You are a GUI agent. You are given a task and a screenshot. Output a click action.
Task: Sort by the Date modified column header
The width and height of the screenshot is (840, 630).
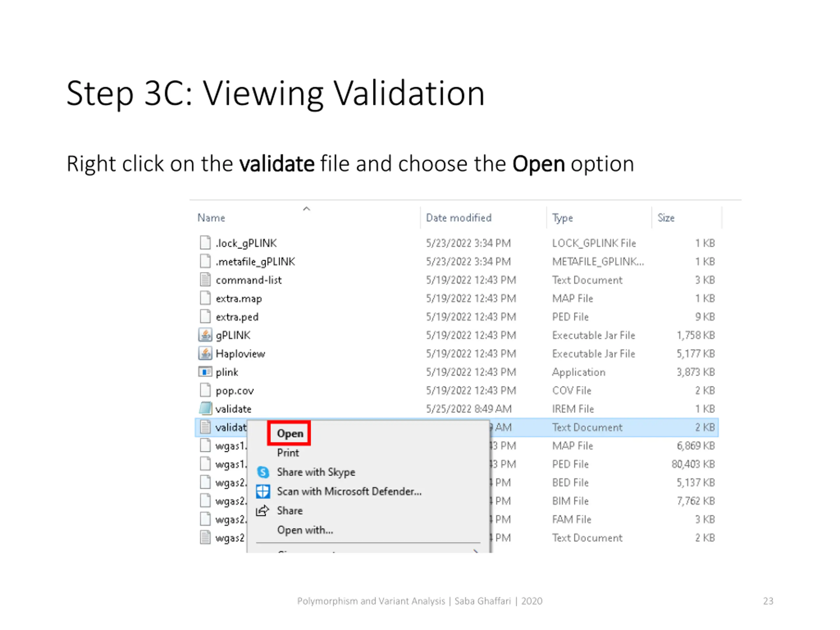point(459,218)
